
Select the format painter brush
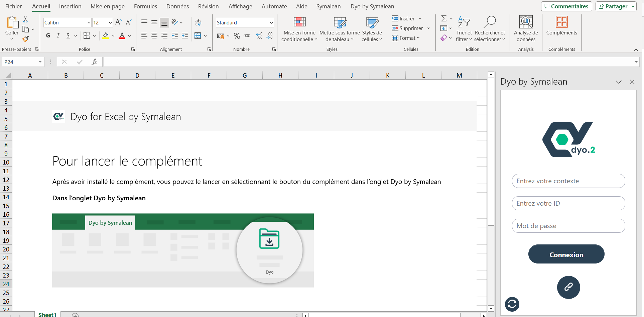click(x=25, y=39)
